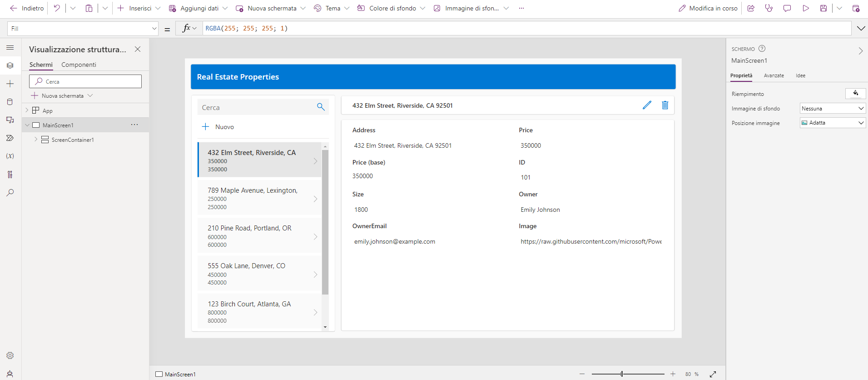Image resolution: width=868 pixels, height=380 pixels.
Task: Toggle the hamburger navigation menu
Action: point(10,47)
